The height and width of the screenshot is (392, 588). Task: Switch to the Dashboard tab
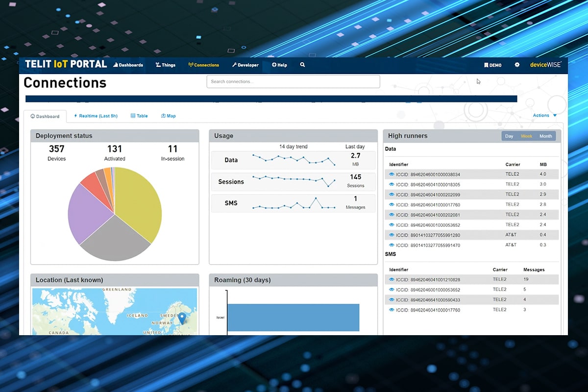tap(45, 116)
